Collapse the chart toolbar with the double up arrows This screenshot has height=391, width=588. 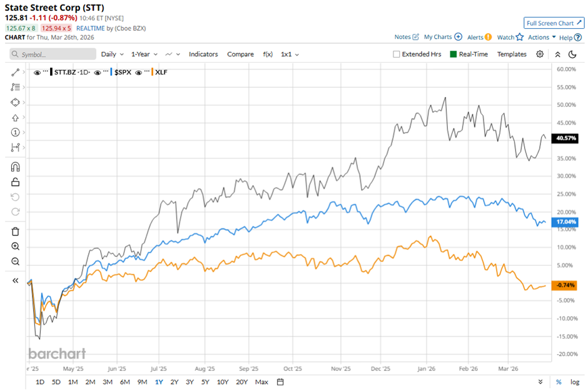tap(557, 54)
